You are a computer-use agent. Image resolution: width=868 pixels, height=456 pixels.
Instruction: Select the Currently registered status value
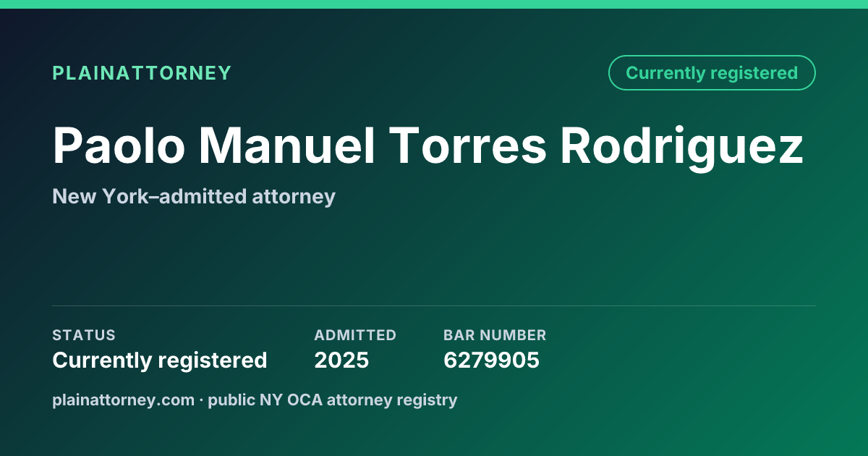point(160,360)
